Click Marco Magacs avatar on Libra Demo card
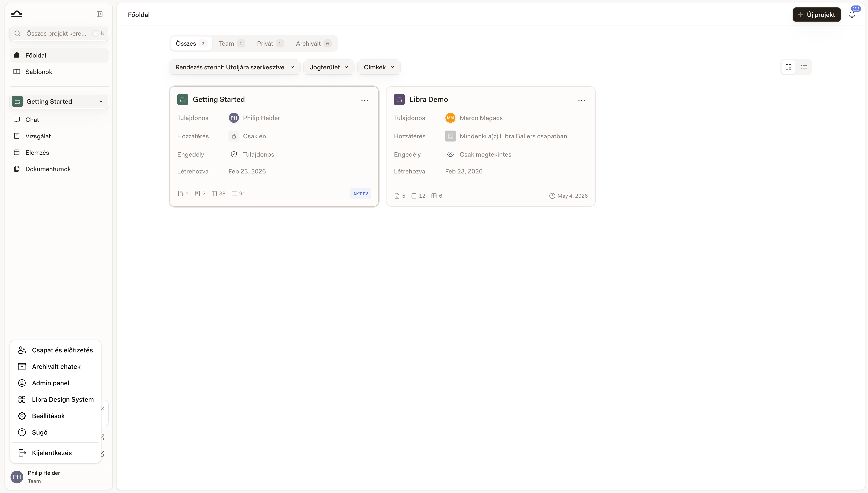This screenshot has height=493, width=868. pyautogui.click(x=450, y=118)
